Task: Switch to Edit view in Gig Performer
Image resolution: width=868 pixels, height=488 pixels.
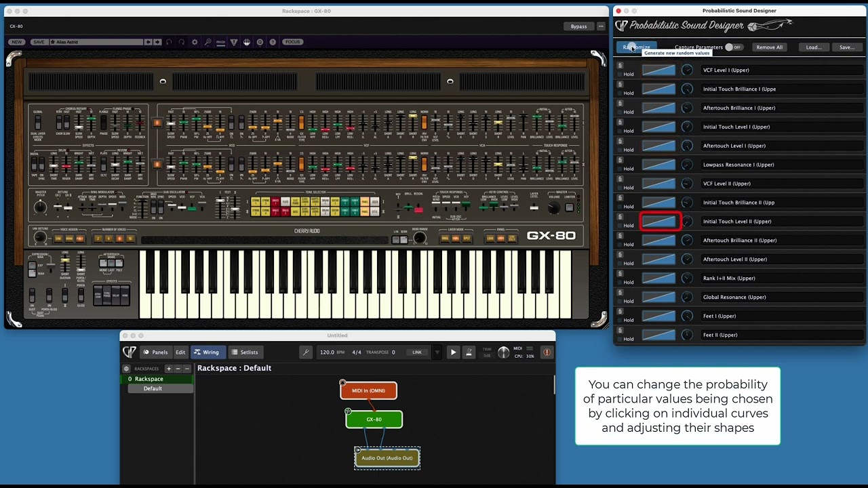Action: click(180, 352)
